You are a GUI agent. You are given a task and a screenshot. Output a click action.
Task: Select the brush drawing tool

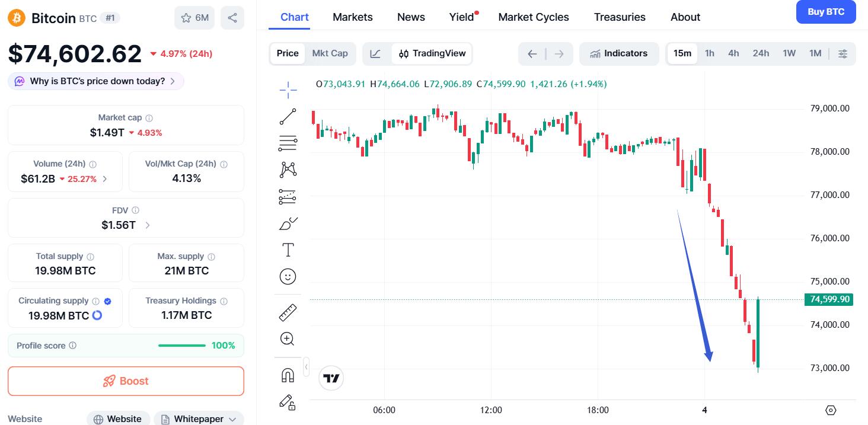288,223
